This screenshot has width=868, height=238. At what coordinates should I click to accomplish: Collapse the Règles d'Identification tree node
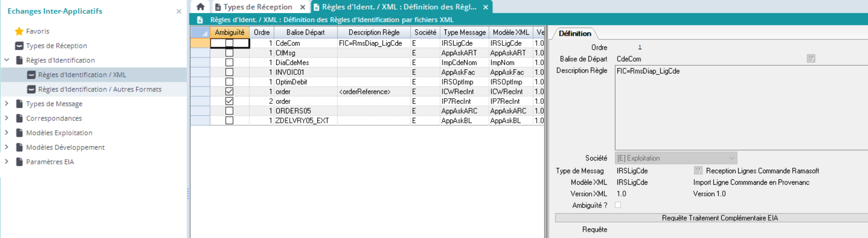(x=7, y=60)
